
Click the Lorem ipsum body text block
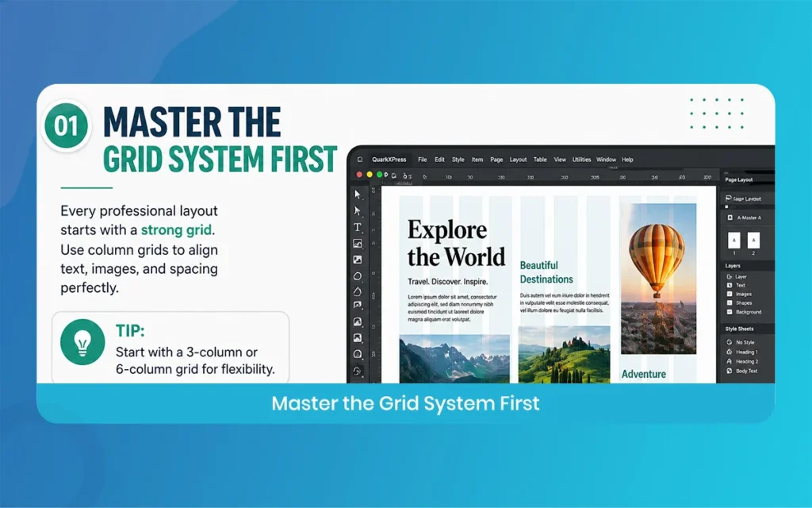click(452, 308)
